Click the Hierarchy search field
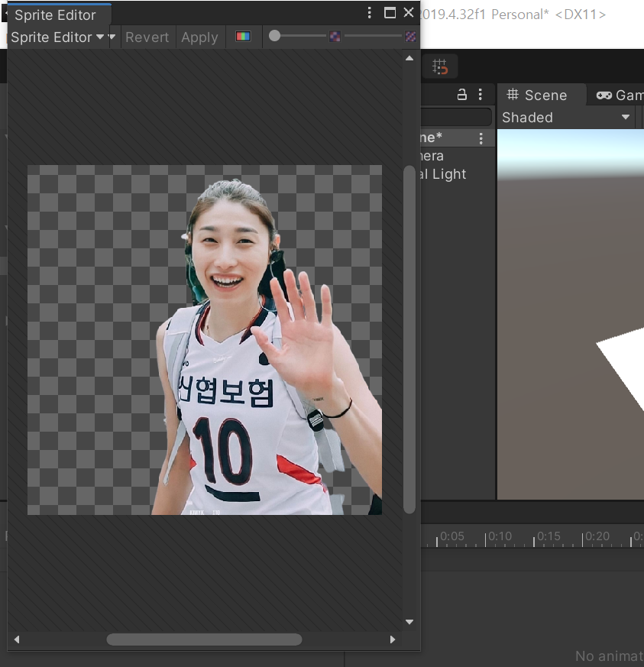Screen dimensions: 644x667 click(456, 117)
